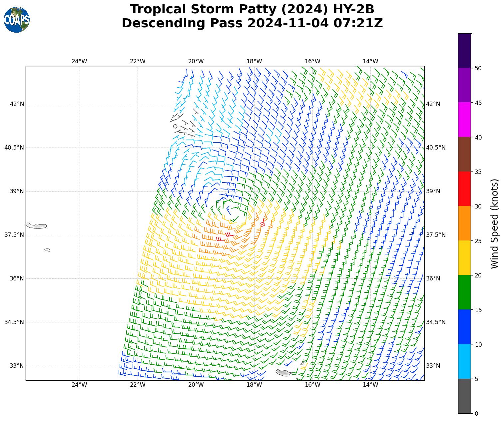Click the Madeira island outline
Screen dimensions: 504x421
pyautogui.click(x=284, y=373)
